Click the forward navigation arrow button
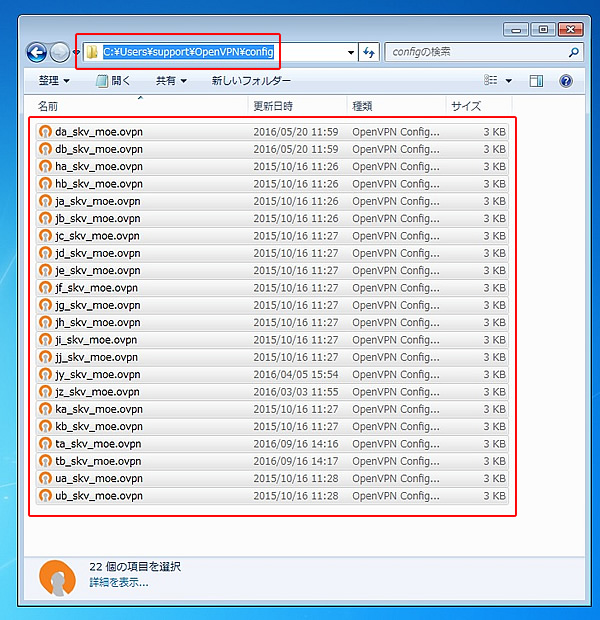Image resolution: width=600 pixels, height=620 pixels. [60, 52]
